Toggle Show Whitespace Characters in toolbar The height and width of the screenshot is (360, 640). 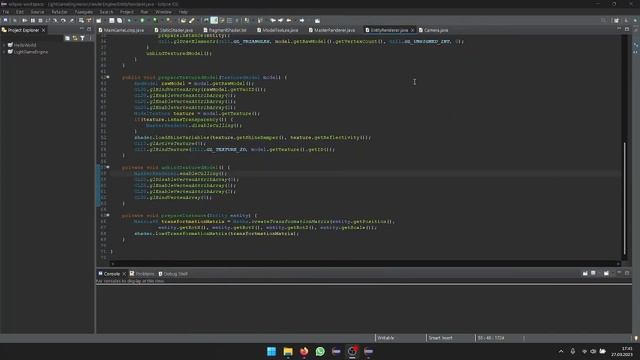click(x=237, y=20)
